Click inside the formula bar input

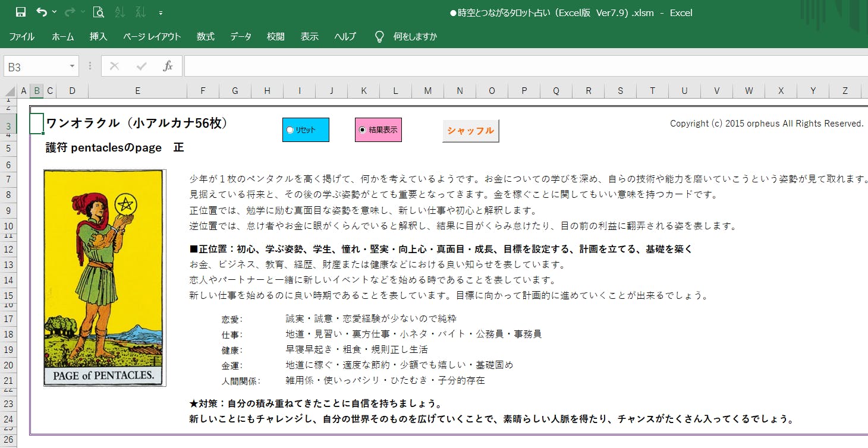pyautogui.click(x=523, y=66)
